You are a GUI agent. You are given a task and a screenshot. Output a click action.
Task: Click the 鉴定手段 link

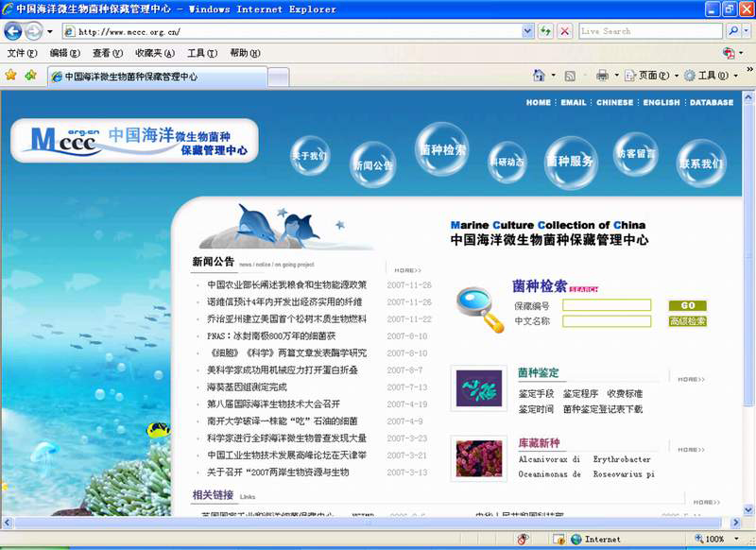pos(536,394)
